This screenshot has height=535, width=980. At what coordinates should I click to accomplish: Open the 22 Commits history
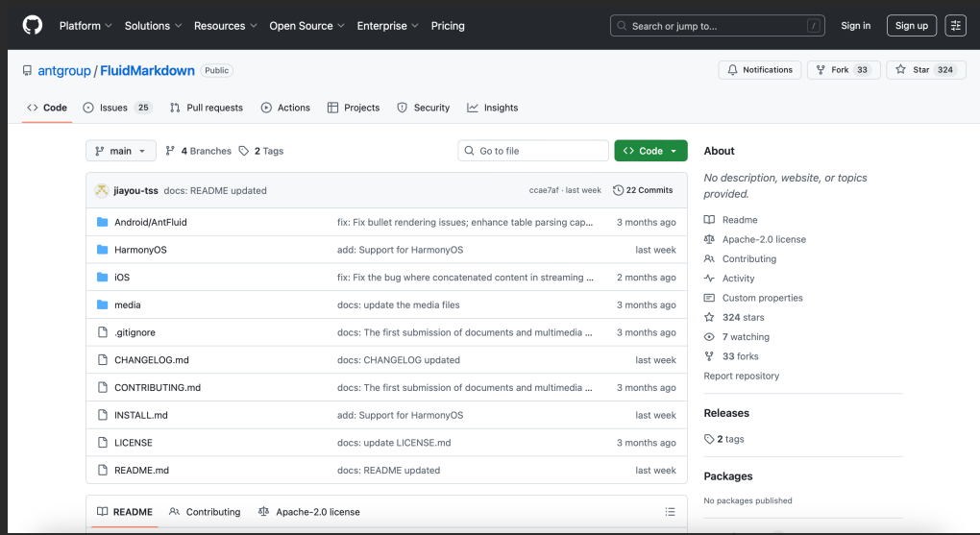643,190
